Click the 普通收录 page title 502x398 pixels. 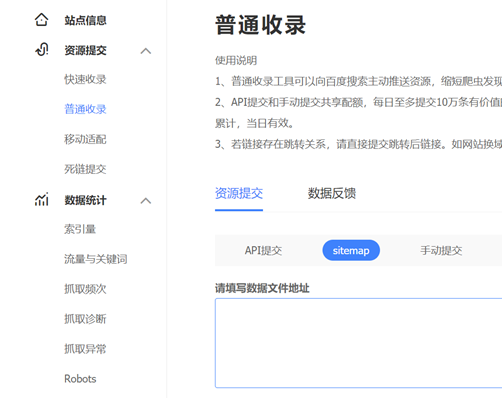tap(260, 25)
